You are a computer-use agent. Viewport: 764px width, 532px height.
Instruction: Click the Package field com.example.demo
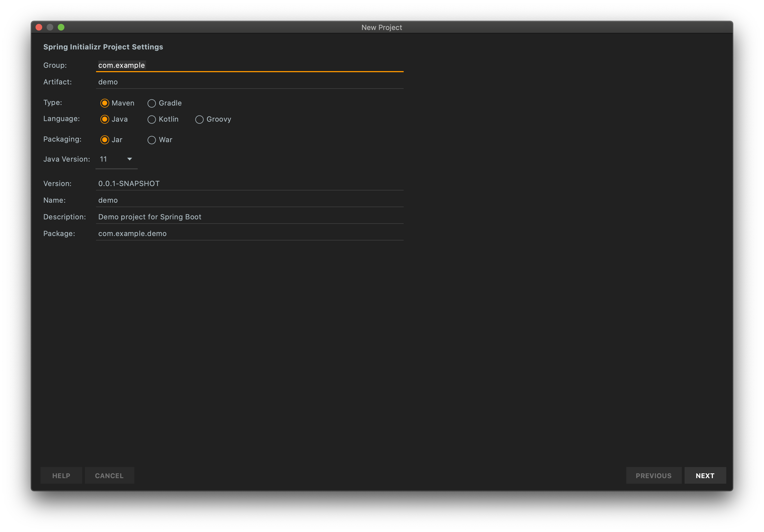[250, 234]
